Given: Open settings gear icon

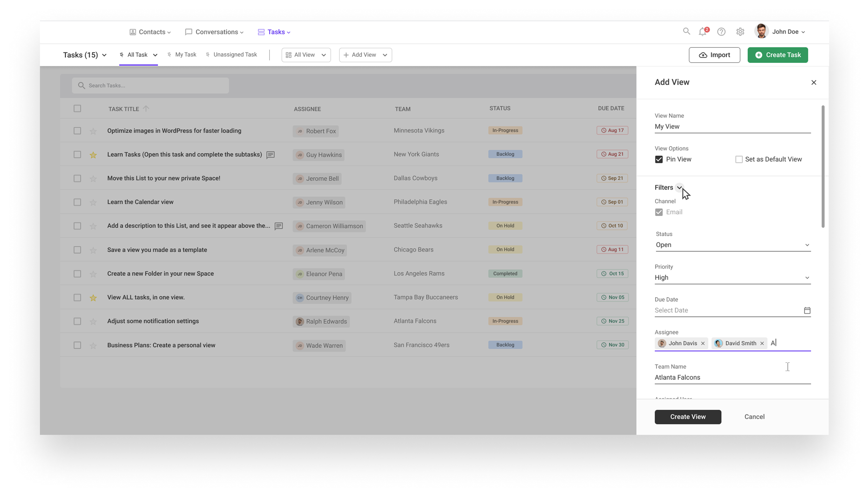Looking at the screenshot, I should pos(740,32).
